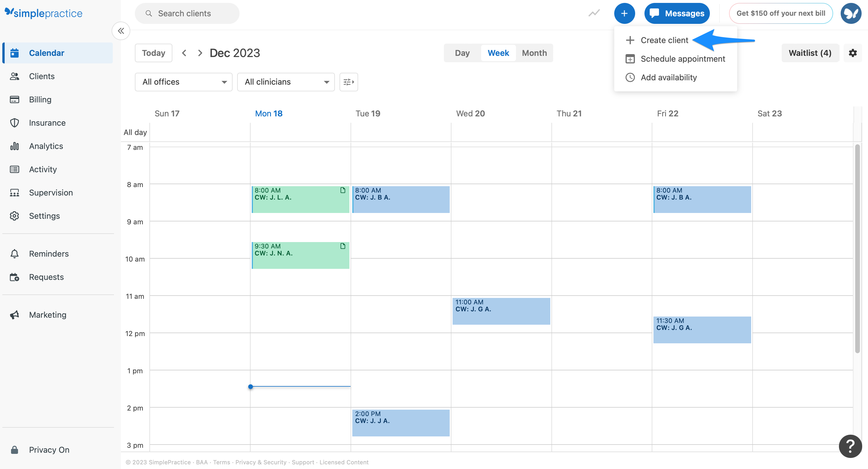Click the Today button
Image resolution: width=868 pixels, height=469 pixels.
tap(153, 53)
